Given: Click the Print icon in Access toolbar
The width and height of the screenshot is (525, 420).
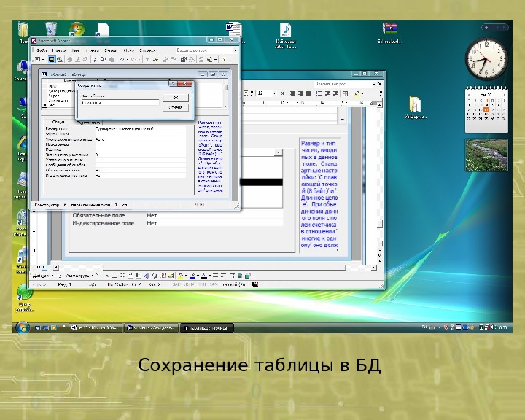Looking at the screenshot, I should [x=70, y=60].
